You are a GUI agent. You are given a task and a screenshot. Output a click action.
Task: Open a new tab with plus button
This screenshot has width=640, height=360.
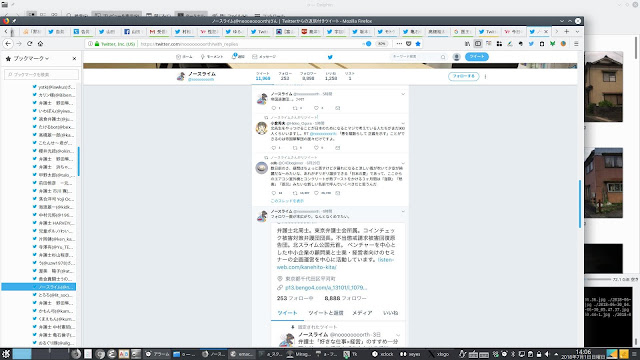(x=567, y=31)
